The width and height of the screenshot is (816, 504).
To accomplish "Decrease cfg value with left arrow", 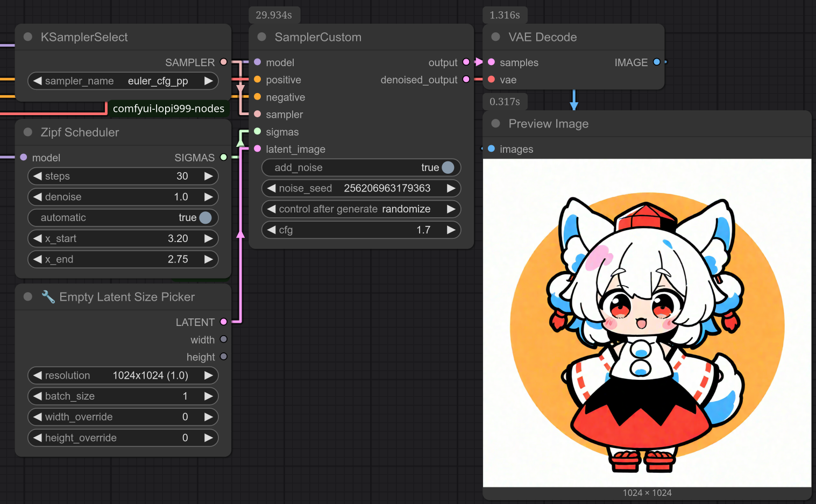I will coord(272,230).
